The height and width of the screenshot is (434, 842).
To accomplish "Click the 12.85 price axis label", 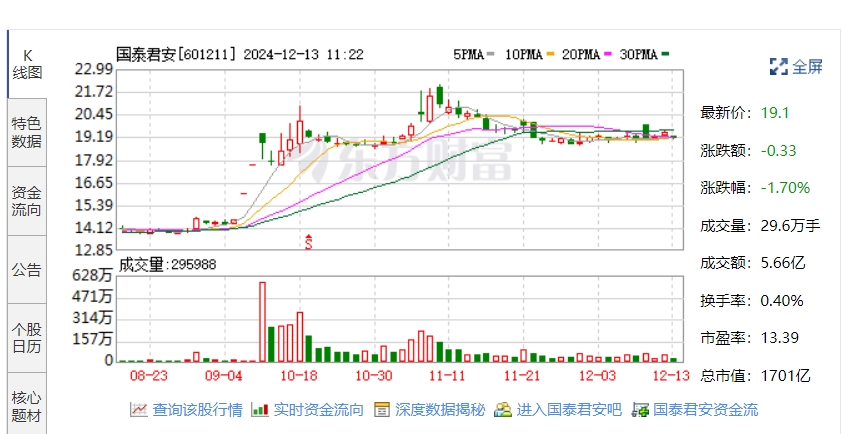I will coord(95,250).
